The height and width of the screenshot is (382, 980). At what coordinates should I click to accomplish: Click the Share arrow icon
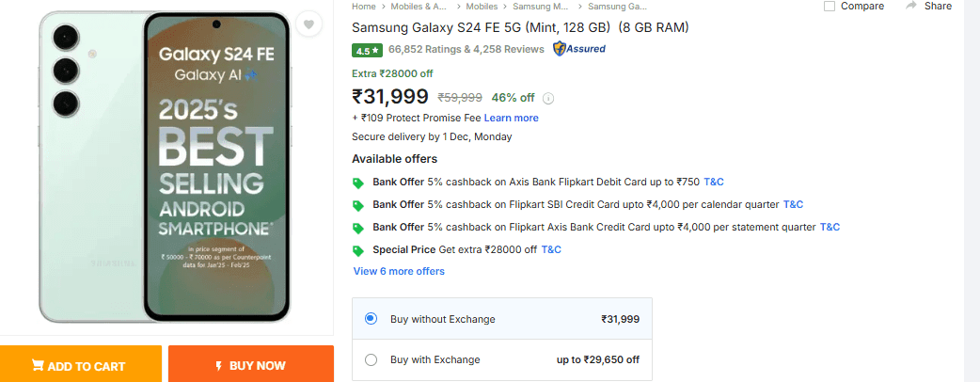(911, 6)
